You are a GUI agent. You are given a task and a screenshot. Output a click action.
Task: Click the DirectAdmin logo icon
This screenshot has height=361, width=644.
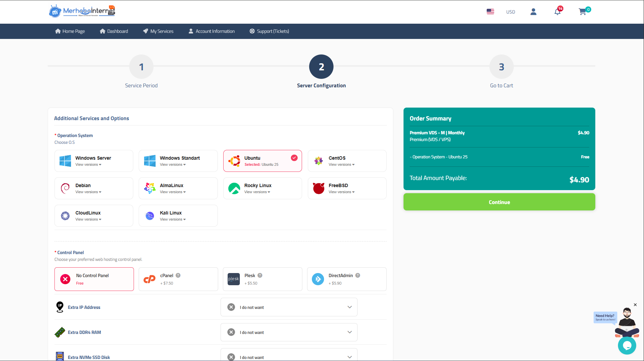(x=318, y=279)
